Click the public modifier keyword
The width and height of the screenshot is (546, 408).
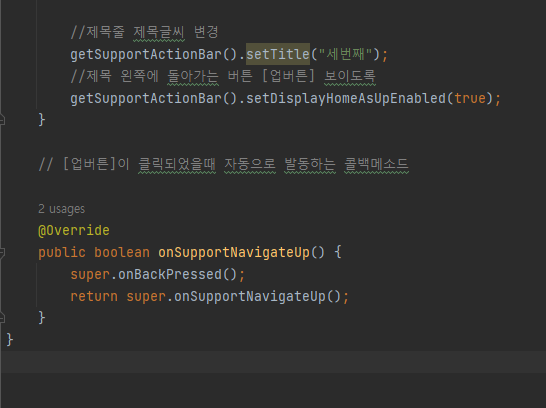[x=62, y=252]
